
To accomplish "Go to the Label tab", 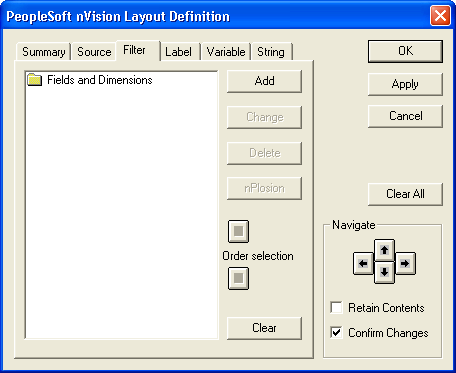I will [179, 52].
